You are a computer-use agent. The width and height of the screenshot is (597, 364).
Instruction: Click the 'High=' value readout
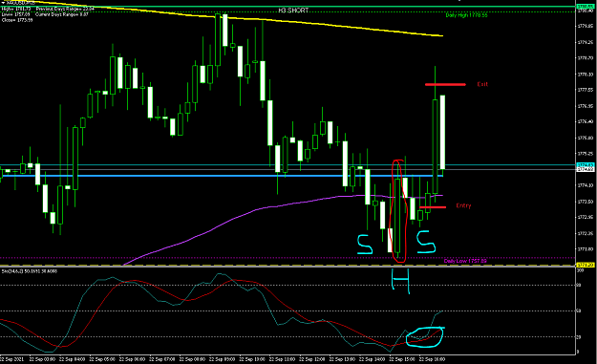click(x=16, y=9)
